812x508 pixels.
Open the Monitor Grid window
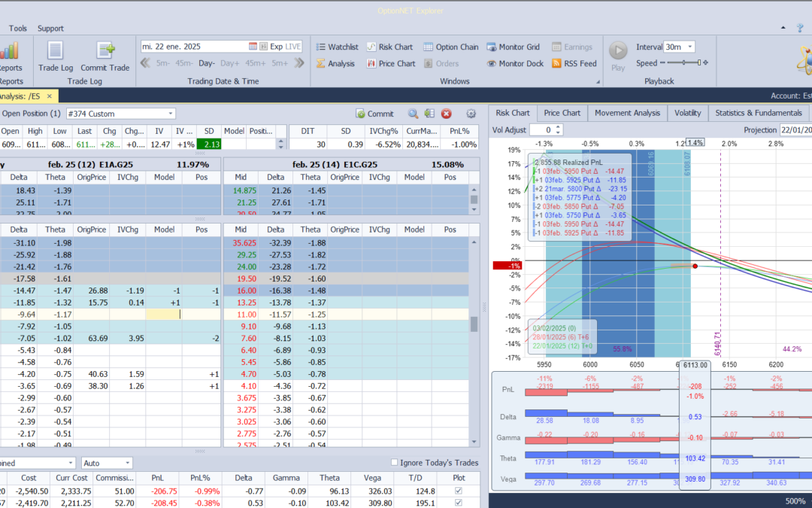point(514,47)
